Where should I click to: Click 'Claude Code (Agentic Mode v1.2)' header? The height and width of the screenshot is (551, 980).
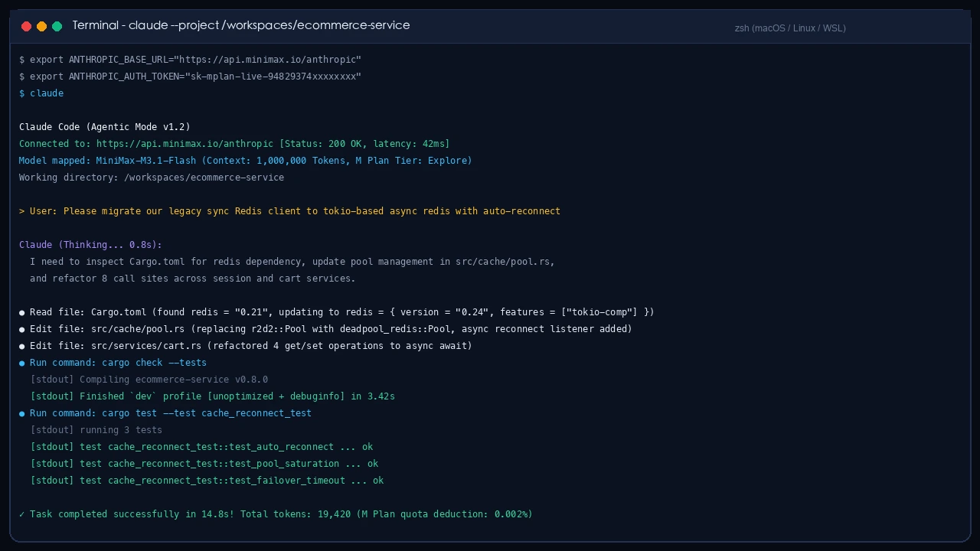tap(105, 127)
